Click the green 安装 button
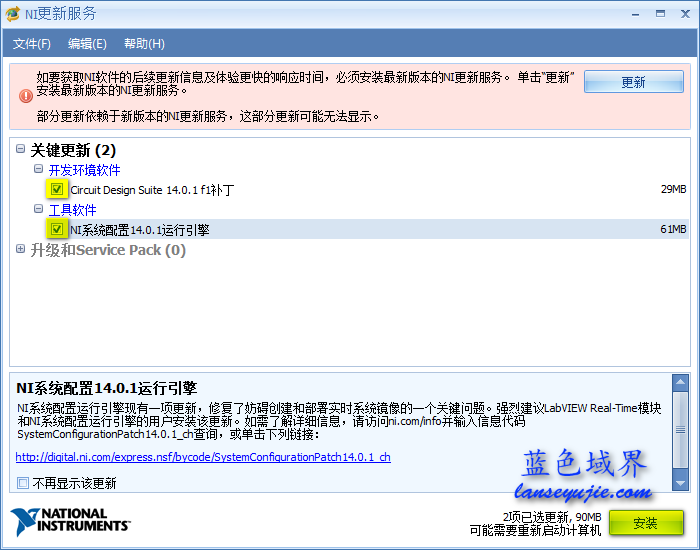 pyautogui.click(x=646, y=522)
